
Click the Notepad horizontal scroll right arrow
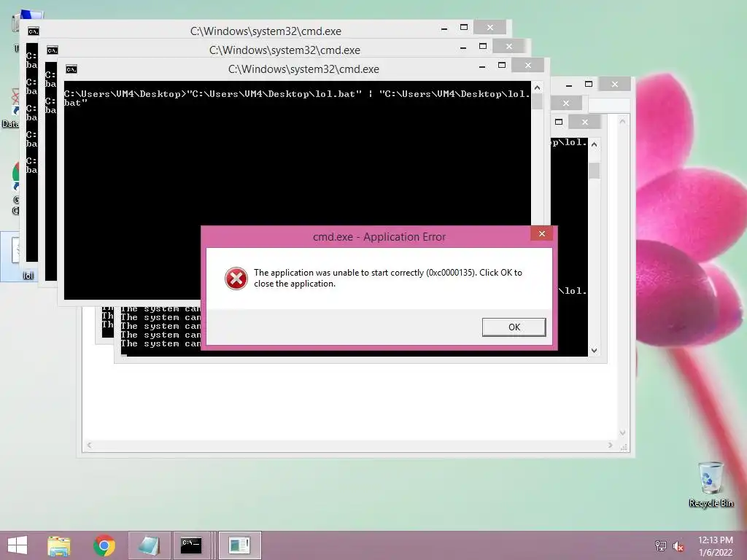coord(611,446)
